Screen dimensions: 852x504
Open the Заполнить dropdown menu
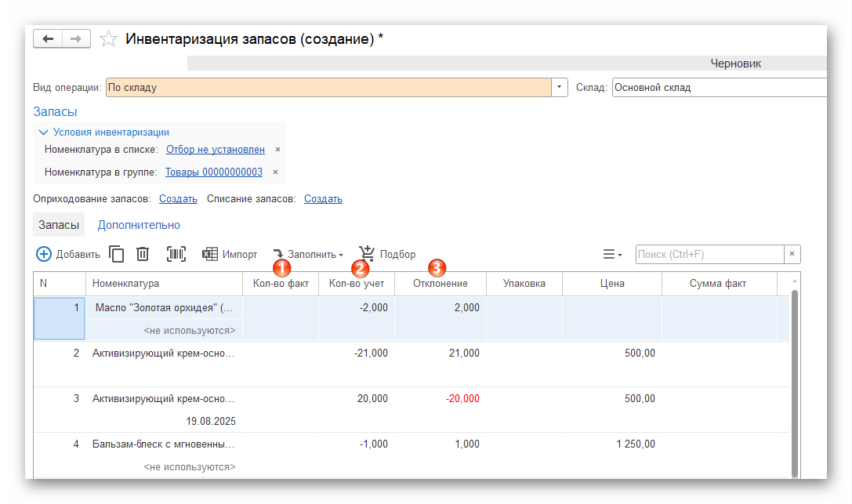point(309,254)
